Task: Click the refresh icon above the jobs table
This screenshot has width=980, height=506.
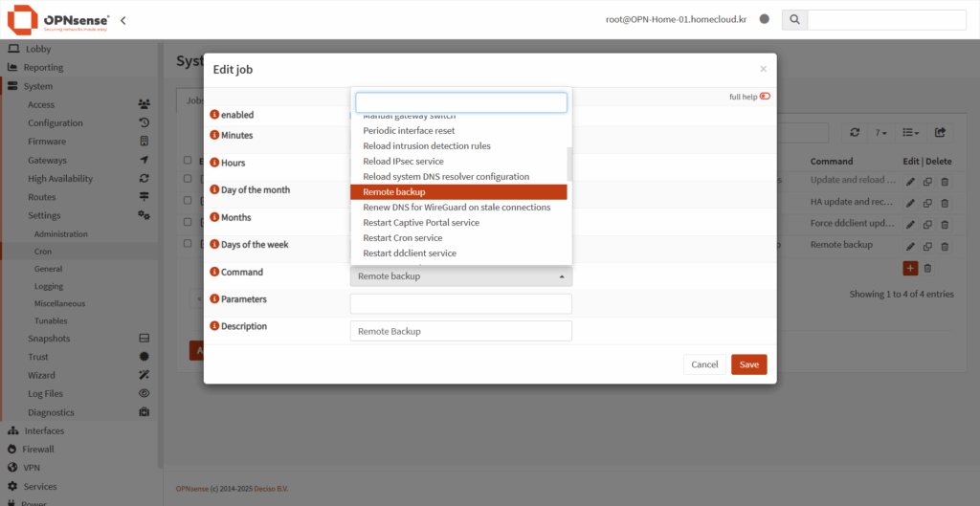Action: point(855,133)
